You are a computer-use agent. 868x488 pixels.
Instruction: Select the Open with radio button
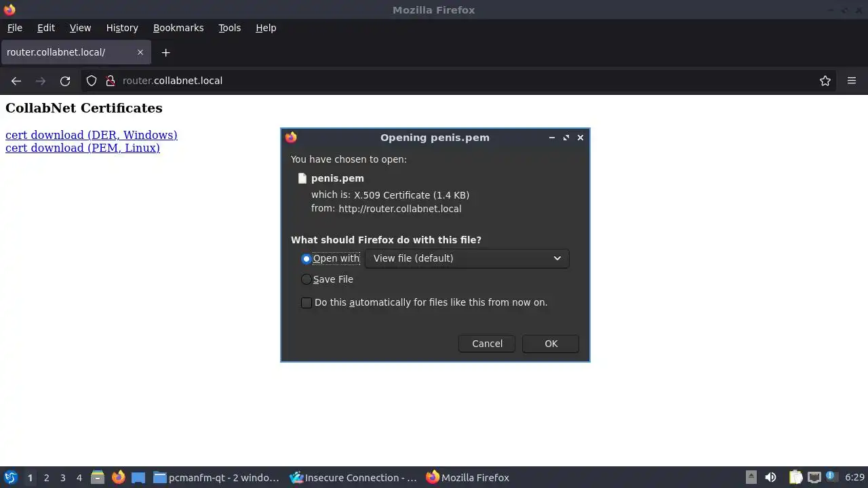click(307, 259)
